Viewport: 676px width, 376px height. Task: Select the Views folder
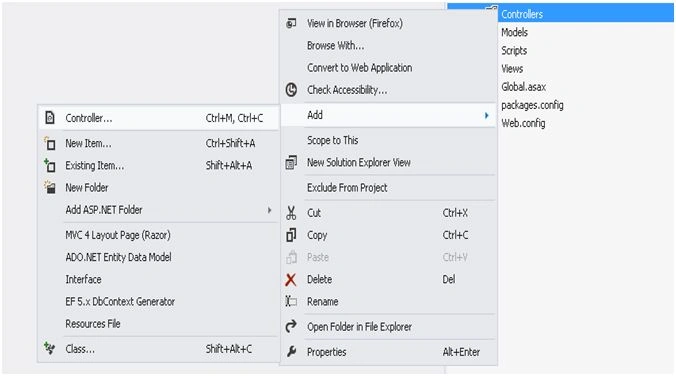tap(512, 69)
